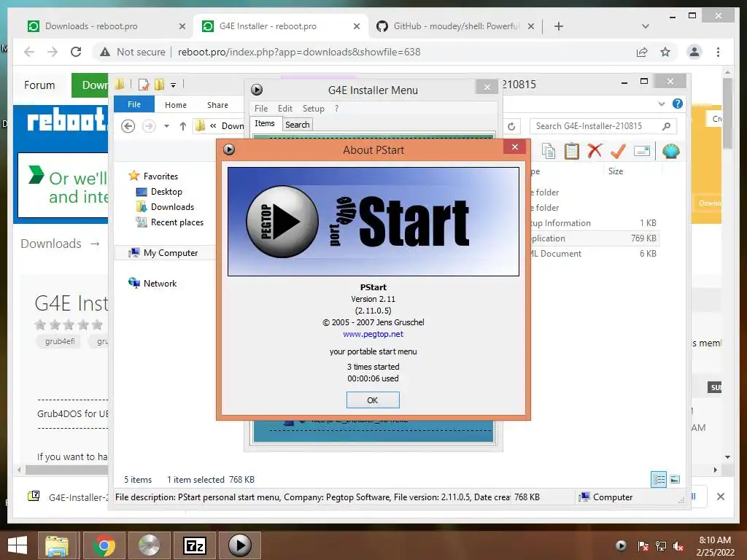Expand the Explorer ribbon chevron
Image resolution: width=747 pixels, height=560 pixels.
coord(661,104)
